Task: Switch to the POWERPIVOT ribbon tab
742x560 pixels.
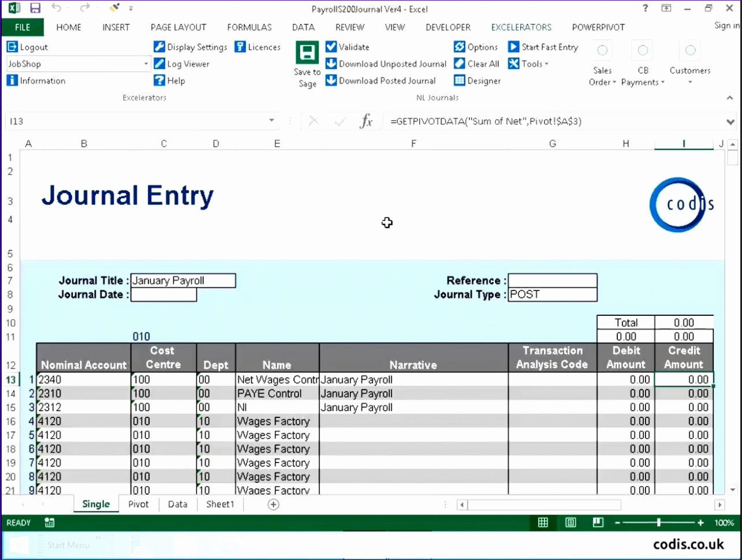Action: point(598,27)
